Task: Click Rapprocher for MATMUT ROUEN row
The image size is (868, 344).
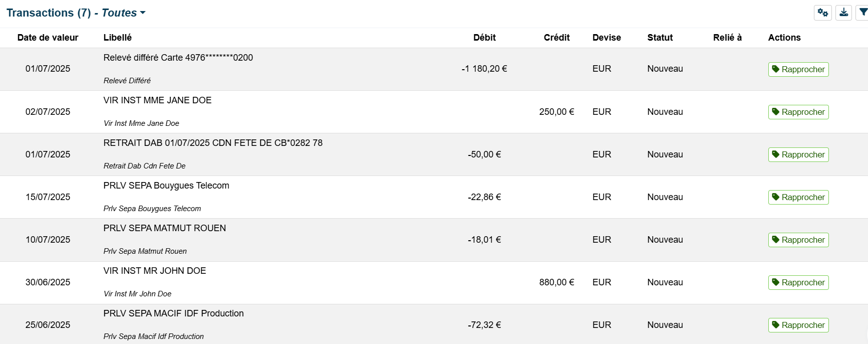Action: pos(798,240)
